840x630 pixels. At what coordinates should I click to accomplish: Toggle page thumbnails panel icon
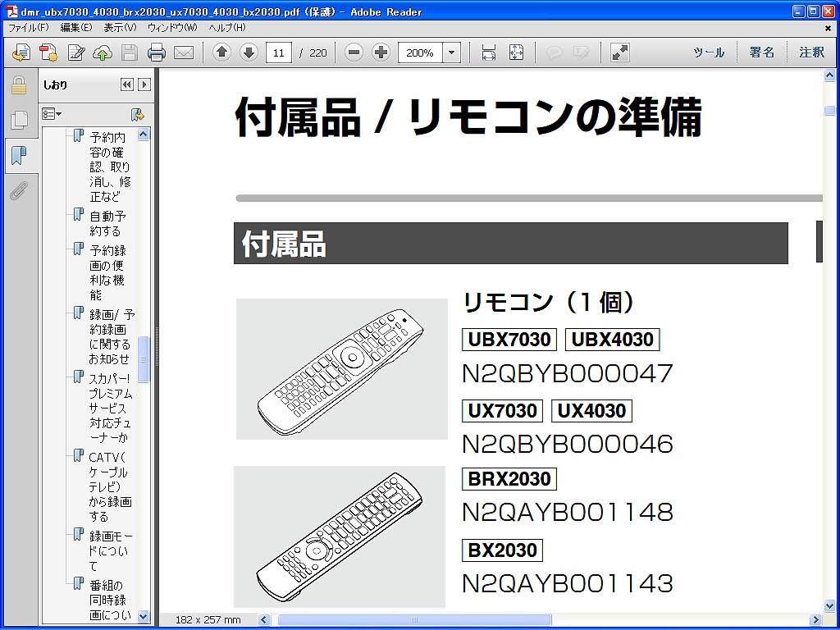[x=19, y=120]
